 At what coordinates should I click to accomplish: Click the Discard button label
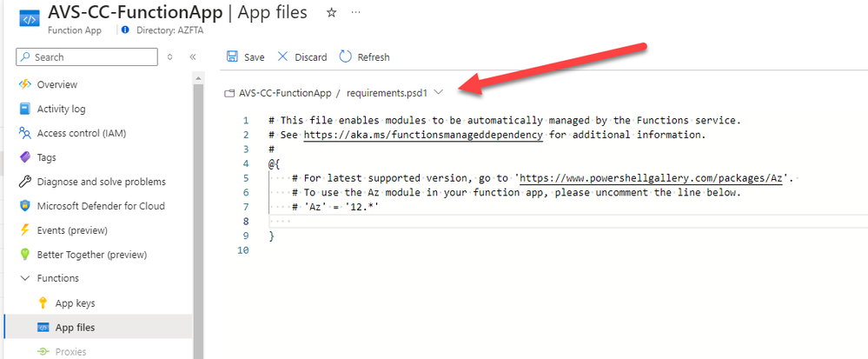(310, 57)
